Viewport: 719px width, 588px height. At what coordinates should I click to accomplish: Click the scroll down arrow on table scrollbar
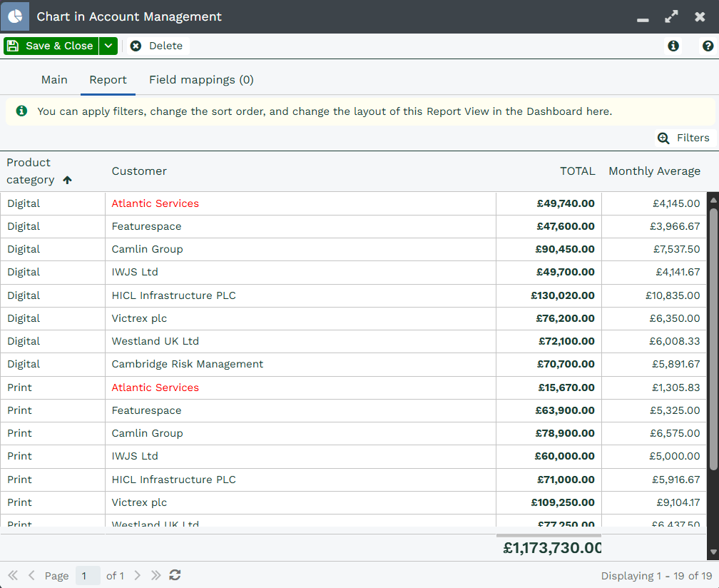[x=713, y=552]
